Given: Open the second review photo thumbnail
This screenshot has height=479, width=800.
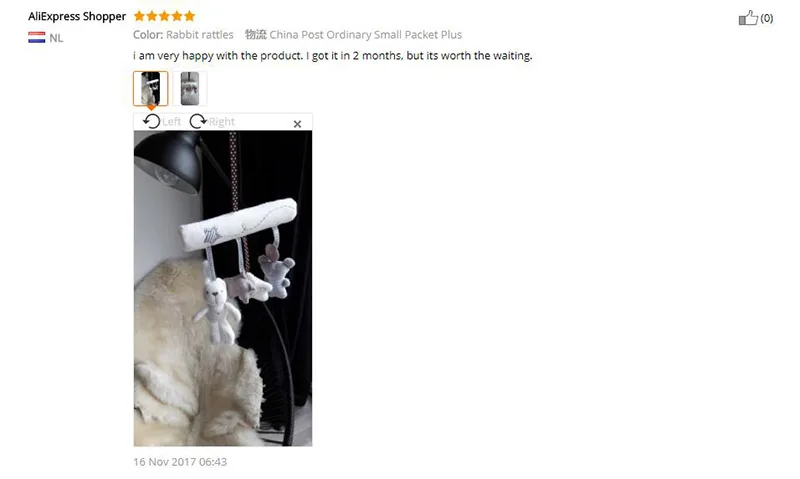Looking at the screenshot, I should (190, 88).
